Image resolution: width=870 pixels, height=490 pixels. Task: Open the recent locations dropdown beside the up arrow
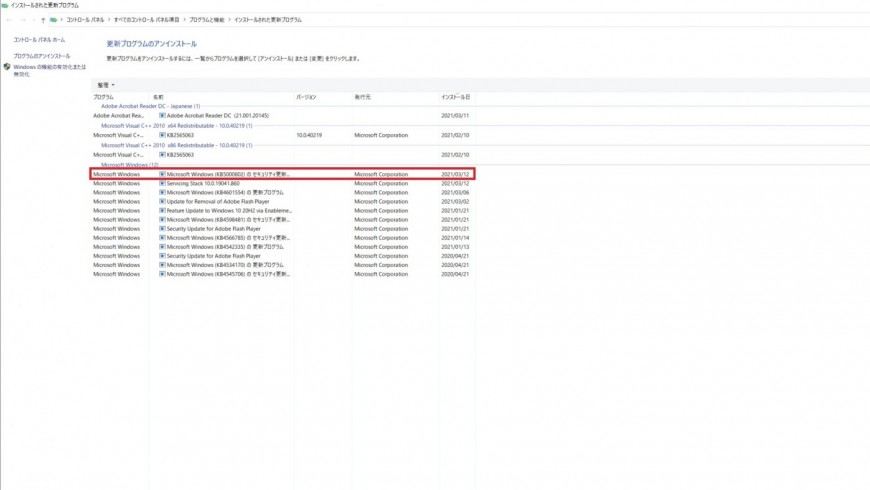(33, 20)
